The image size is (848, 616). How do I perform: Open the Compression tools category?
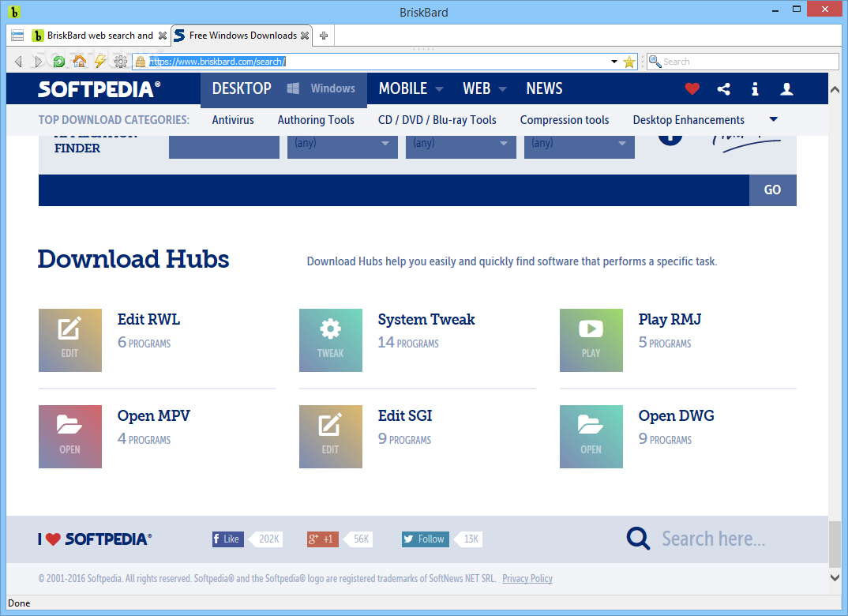(565, 120)
